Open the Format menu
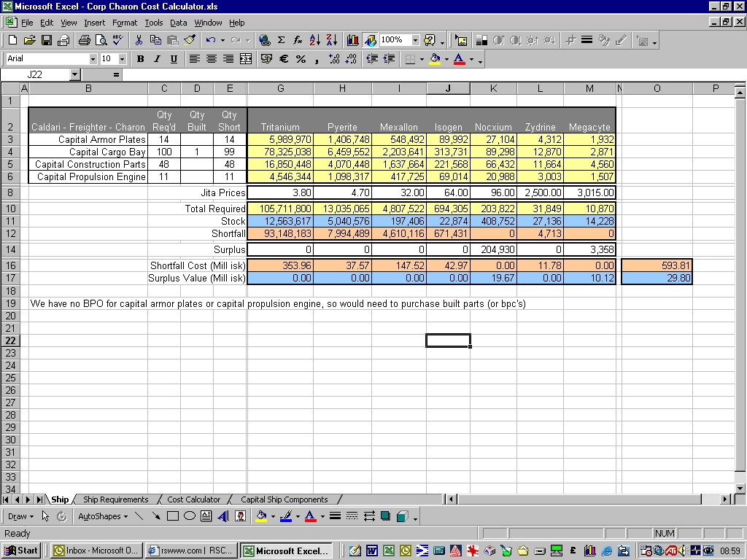The width and height of the screenshot is (747, 560). click(124, 23)
